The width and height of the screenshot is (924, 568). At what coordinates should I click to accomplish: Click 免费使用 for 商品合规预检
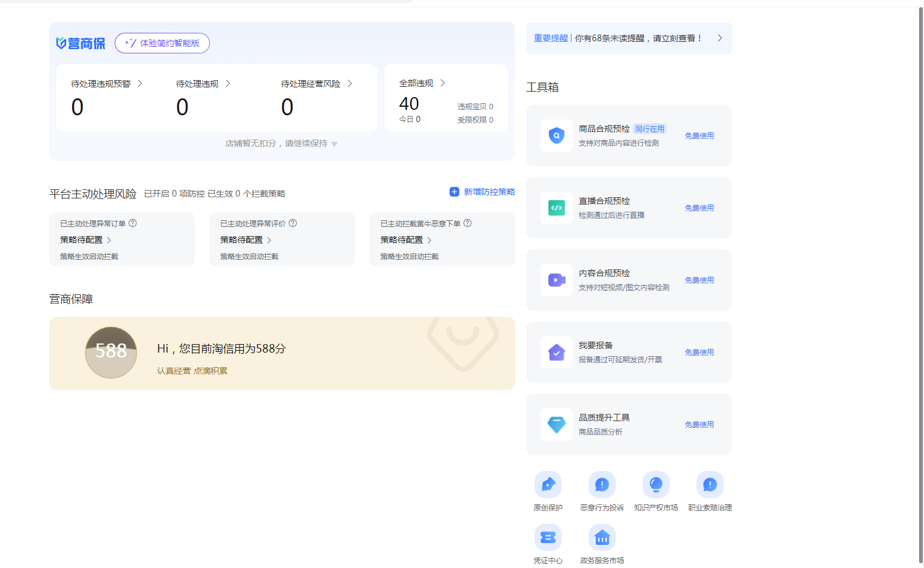click(x=700, y=136)
